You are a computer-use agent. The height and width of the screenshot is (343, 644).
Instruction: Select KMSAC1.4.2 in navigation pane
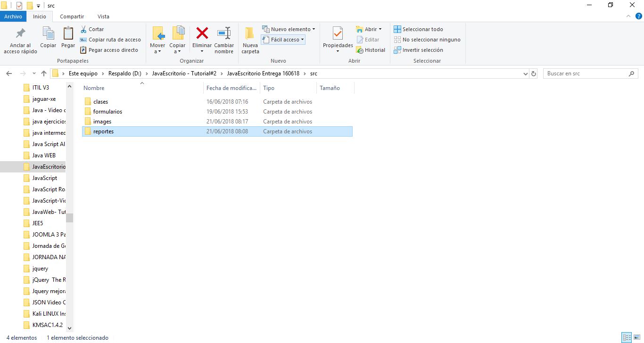point(47,325)
